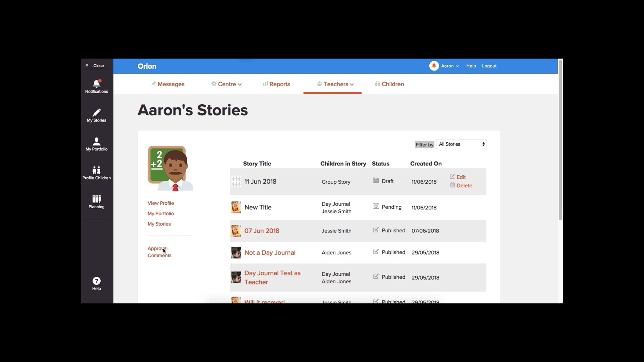Screen dimensions: 644x362
Task: Click Edit icon for the draft story
Action: (452, 177)
